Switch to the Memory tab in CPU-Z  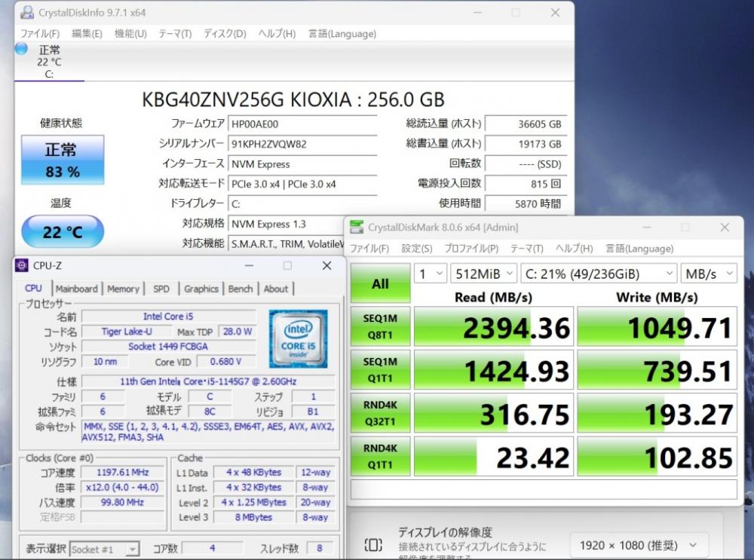[123, 289]
